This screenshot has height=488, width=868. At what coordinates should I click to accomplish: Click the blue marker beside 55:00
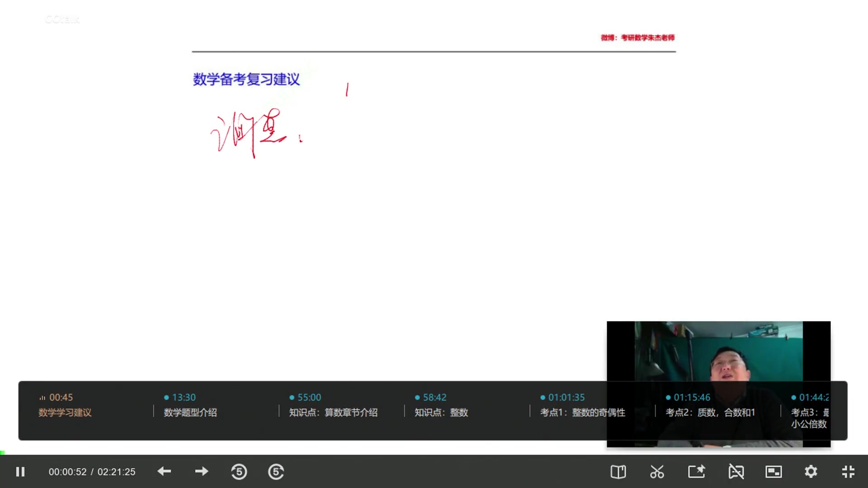coord(291,398)
